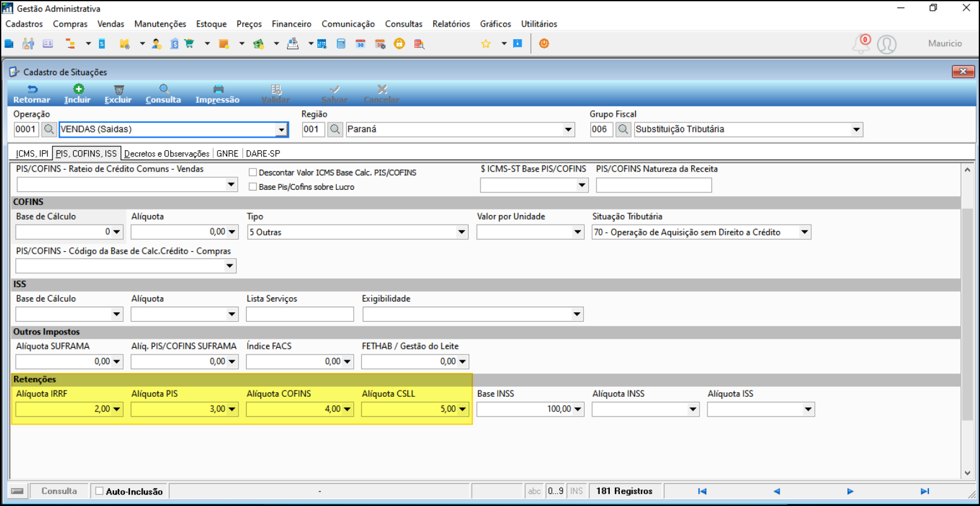Expand the COFINS Situação Tributária dropdown
This screenshot has width=980, height=506.
(804, 232)
